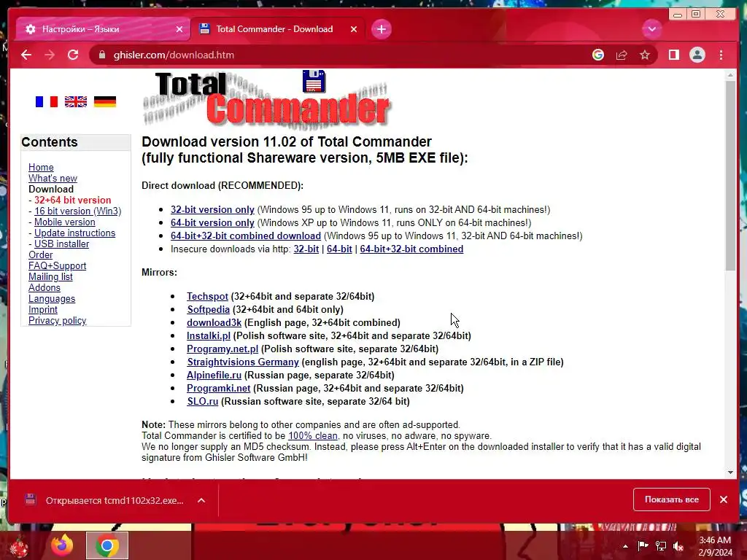Open the Languages link
This screenshot has width=747, height=560.
click(x=52, y=298)
